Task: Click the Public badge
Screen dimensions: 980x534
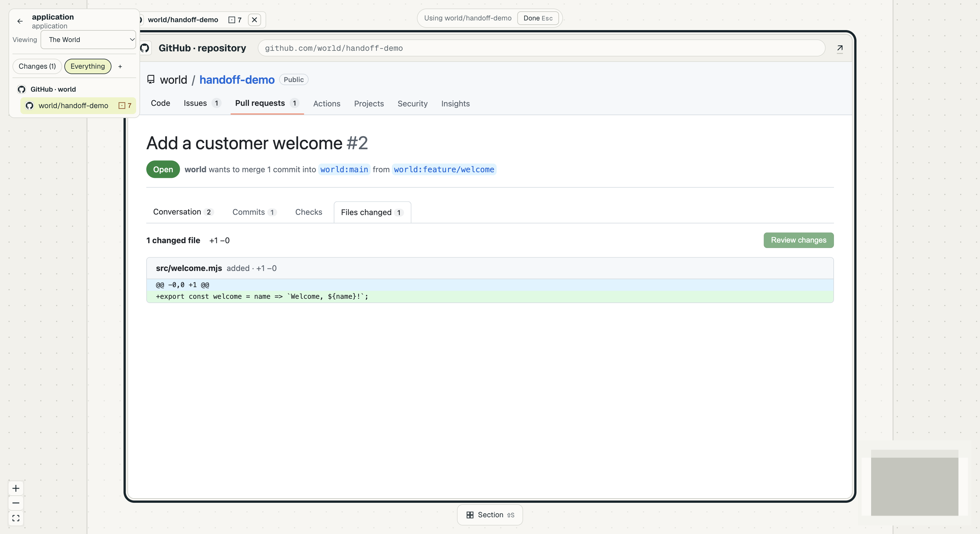Action: pyautogui.click(x=294, y=79)
